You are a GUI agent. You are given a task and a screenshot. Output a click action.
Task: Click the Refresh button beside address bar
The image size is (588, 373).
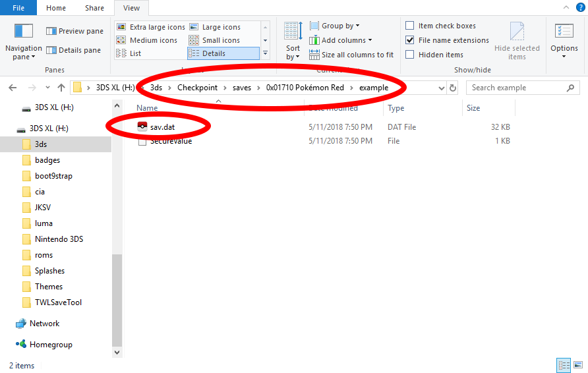point(452,88)
